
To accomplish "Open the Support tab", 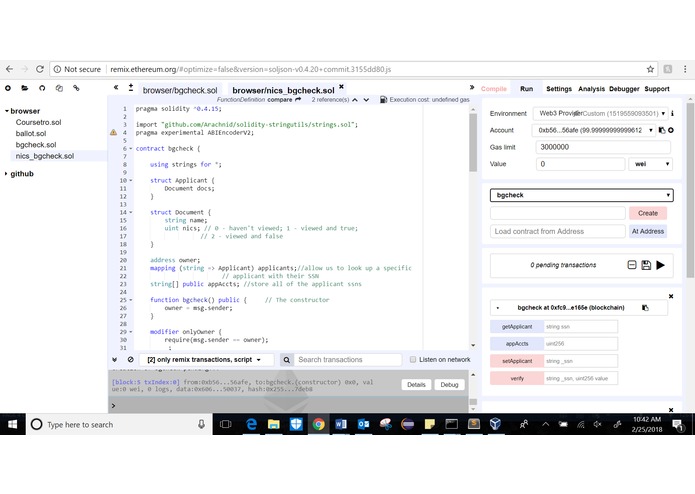I will 657,89.
